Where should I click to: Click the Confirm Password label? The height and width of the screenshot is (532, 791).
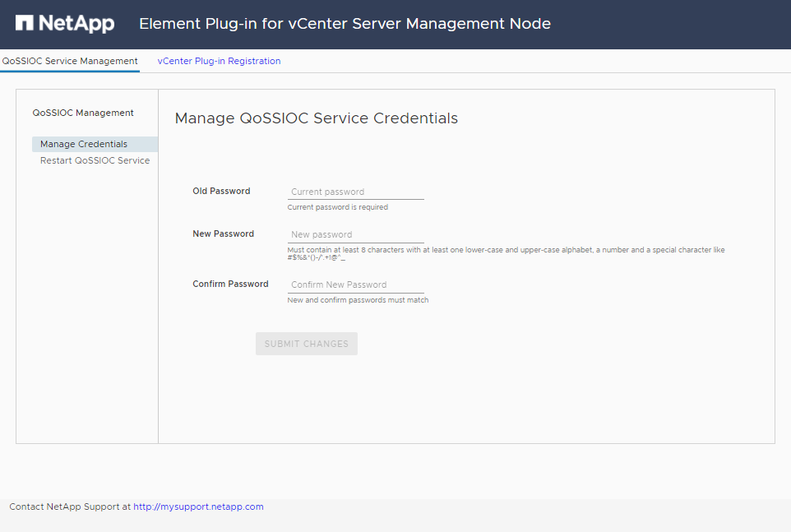click(x=230, y=284)
